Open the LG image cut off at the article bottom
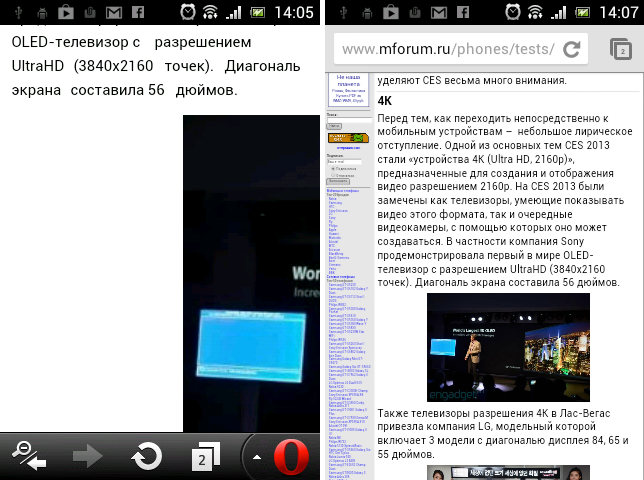644x480 pixels. 508,473
